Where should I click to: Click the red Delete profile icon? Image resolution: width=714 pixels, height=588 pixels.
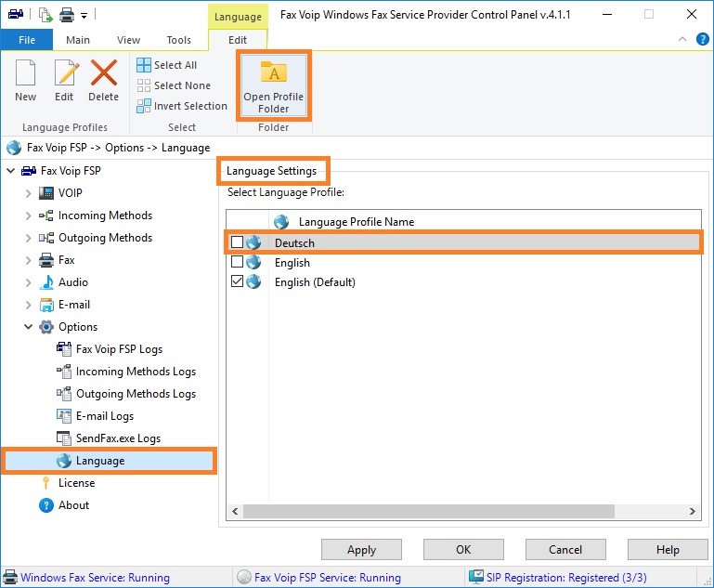click(x=104, y=72)
